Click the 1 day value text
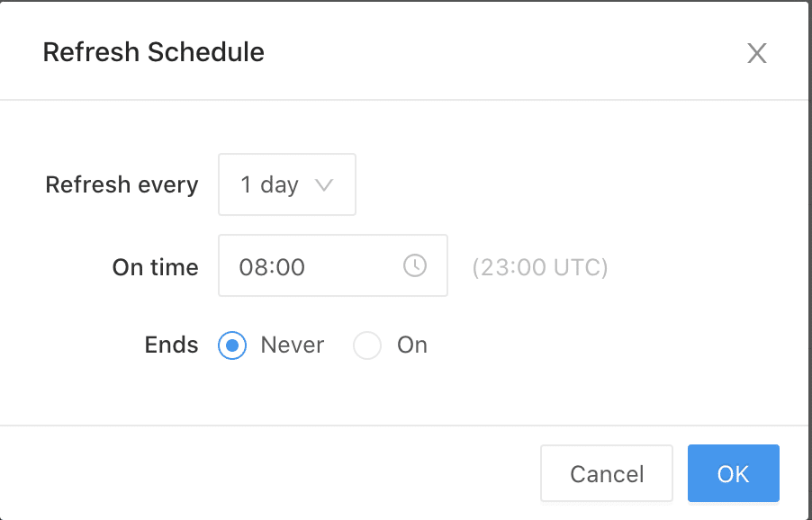 [268, 185]
